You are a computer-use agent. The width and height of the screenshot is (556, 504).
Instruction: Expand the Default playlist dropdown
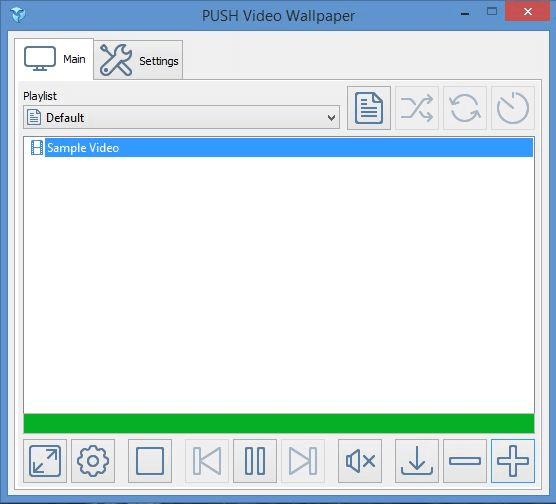click(x=182, y=117)
